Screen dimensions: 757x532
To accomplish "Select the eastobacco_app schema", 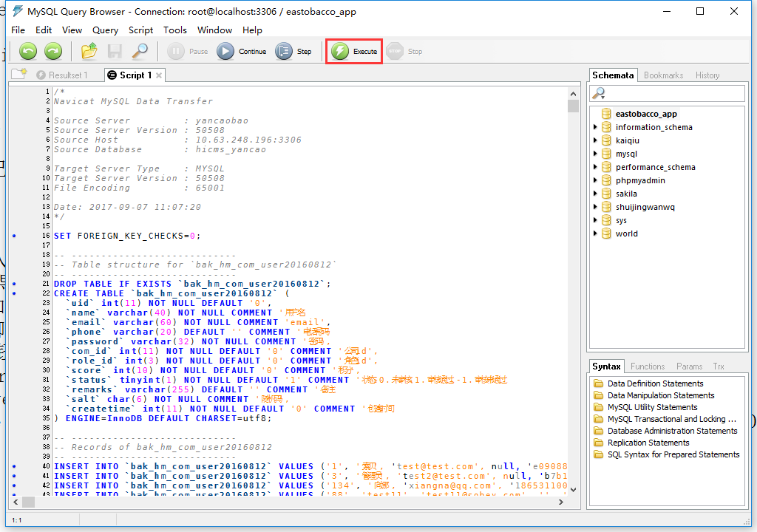I will [x=645, y=114].
